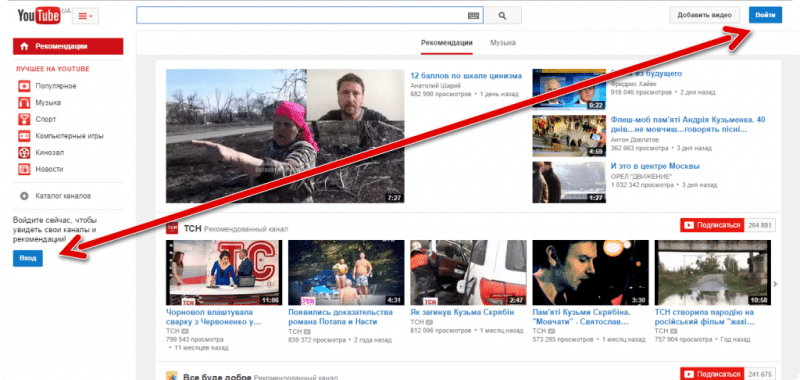800x380 pixels.
Task: Select the Популярное icon in sidebar
Action: [24, 86]
